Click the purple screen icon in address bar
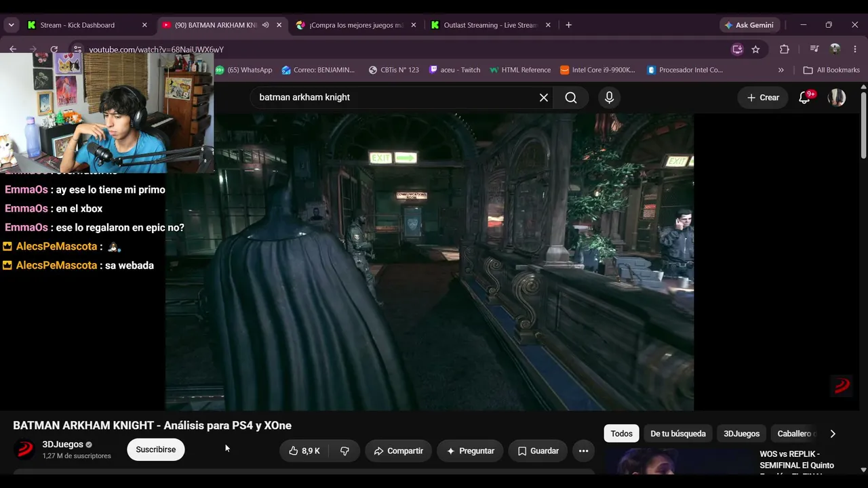 point(737,49)
